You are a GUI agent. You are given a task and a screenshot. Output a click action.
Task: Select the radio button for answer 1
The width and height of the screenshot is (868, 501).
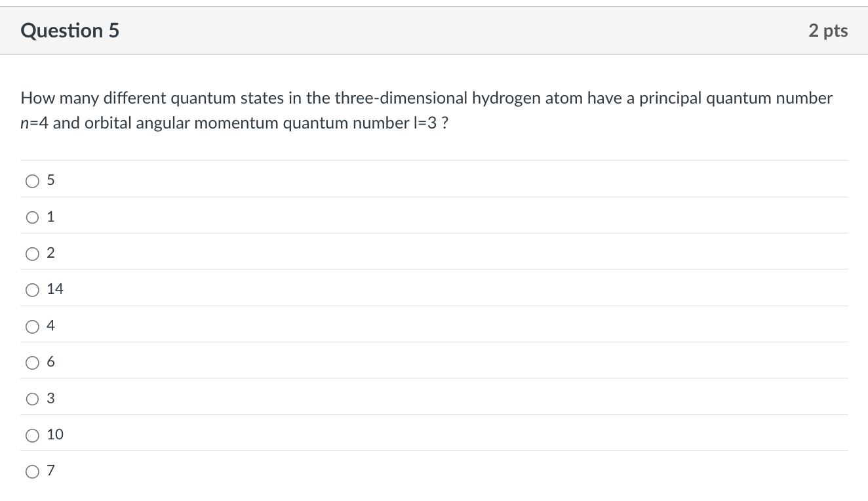point(32,217)
